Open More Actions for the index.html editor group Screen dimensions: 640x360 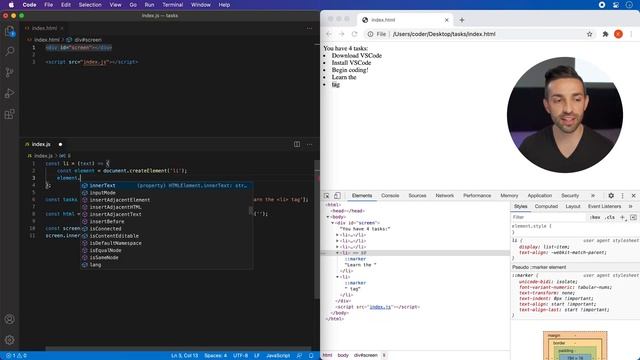pyautogui.click(x=309, y=28)
